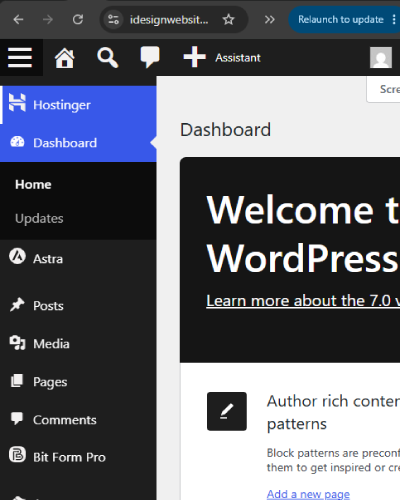The height and width of the screenshot is (500, 400).
Task: Open comments from admin bar speech bubble
Action: (x=150, y=57)
